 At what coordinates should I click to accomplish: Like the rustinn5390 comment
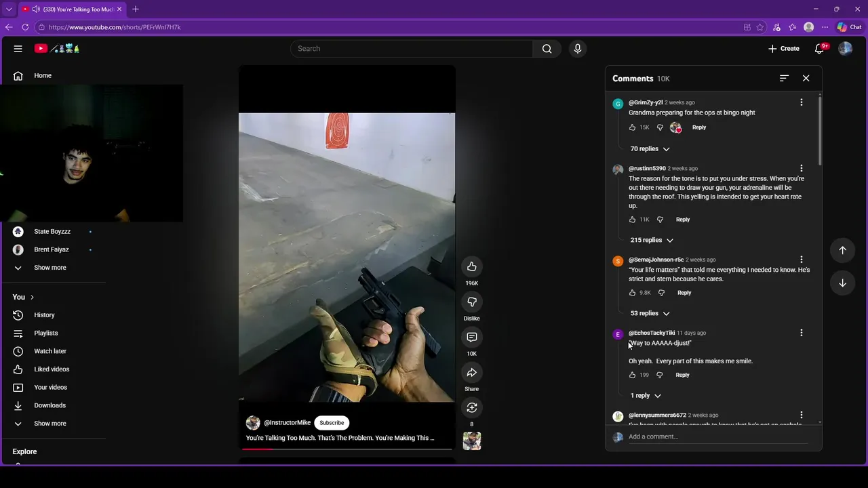tap(633, 220)
